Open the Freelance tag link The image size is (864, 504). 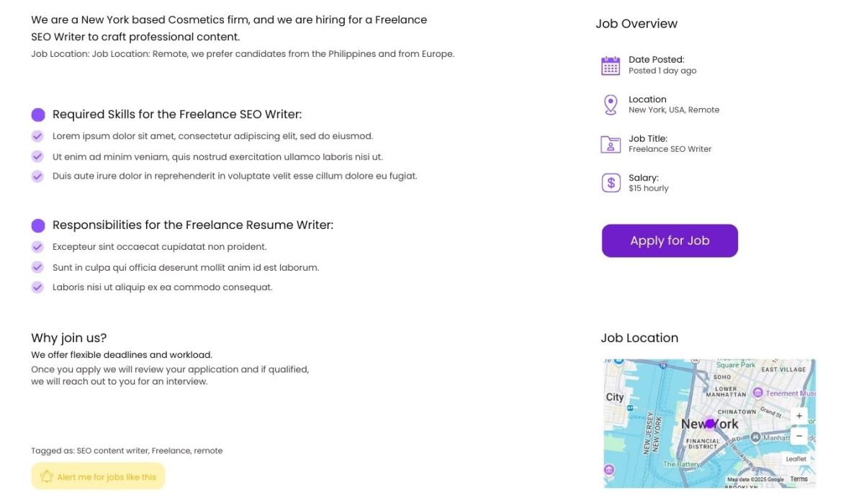point(171,451)
